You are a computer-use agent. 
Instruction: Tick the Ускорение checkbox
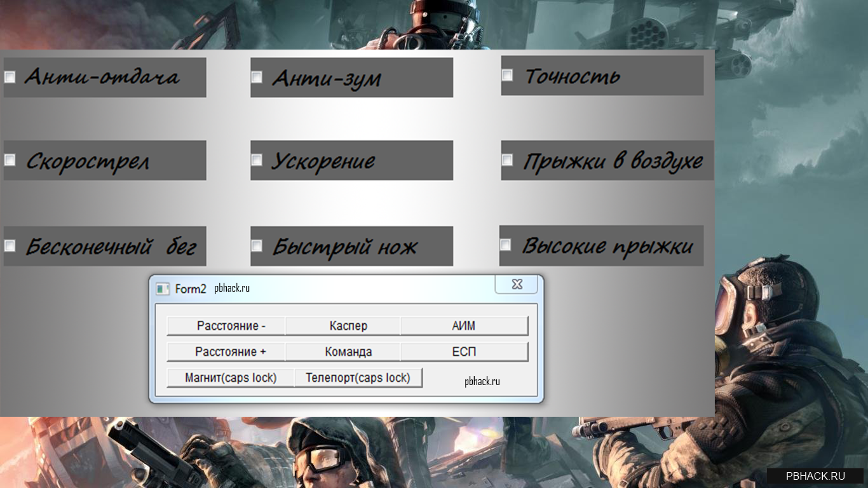point(257,160)
